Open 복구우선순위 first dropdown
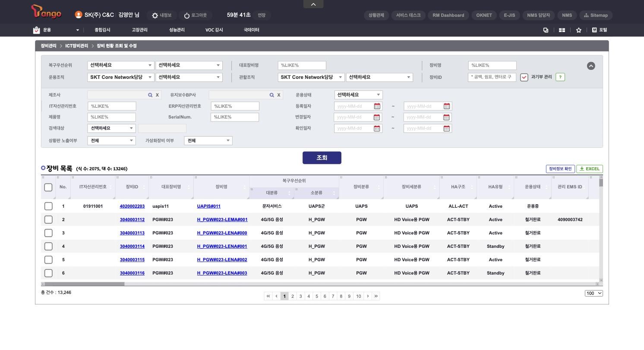The image size is (644, 350). 120,65
